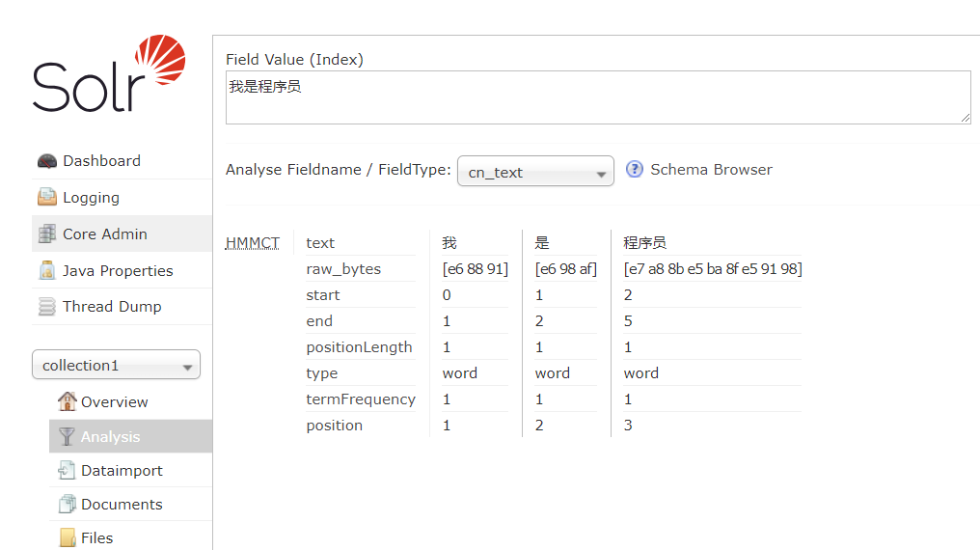The height and width of the screenshot is (550, 980).
Task: Select the Logging menu item
Action: (x=91, y=198)
